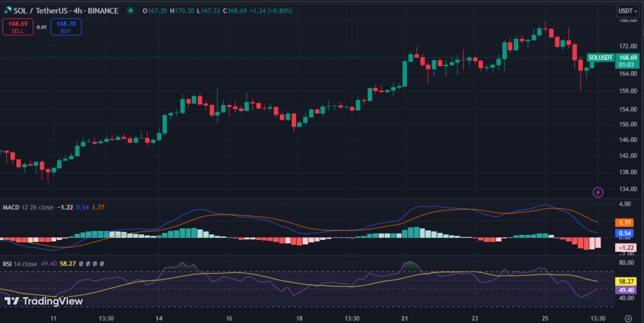Click the L167.33 low value
This screenshot has height=323, width=644.
click(209, 11)
